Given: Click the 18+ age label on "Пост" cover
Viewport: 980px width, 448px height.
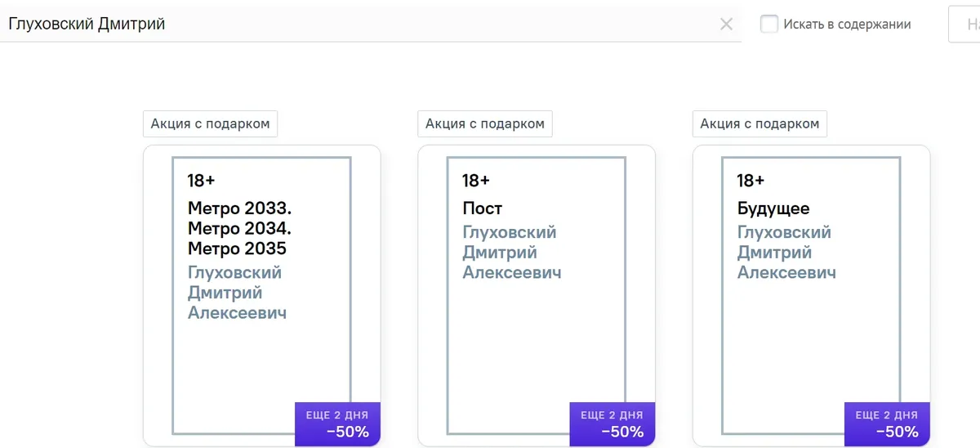Looking at the screenshot, I should [x=475, y=181].
